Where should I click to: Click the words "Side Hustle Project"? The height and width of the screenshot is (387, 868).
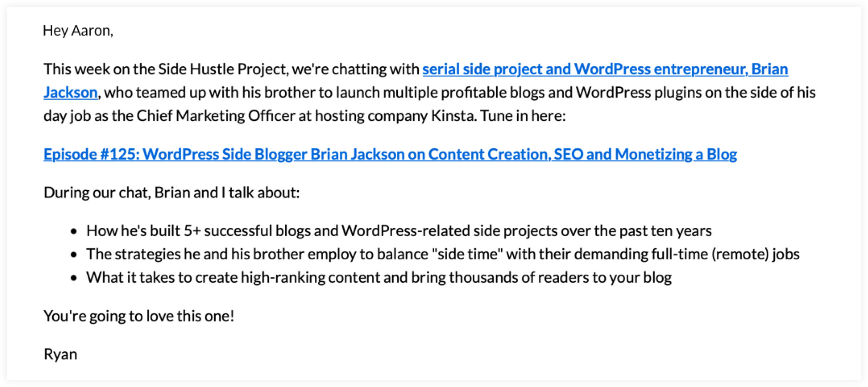(x=223, y=69)
